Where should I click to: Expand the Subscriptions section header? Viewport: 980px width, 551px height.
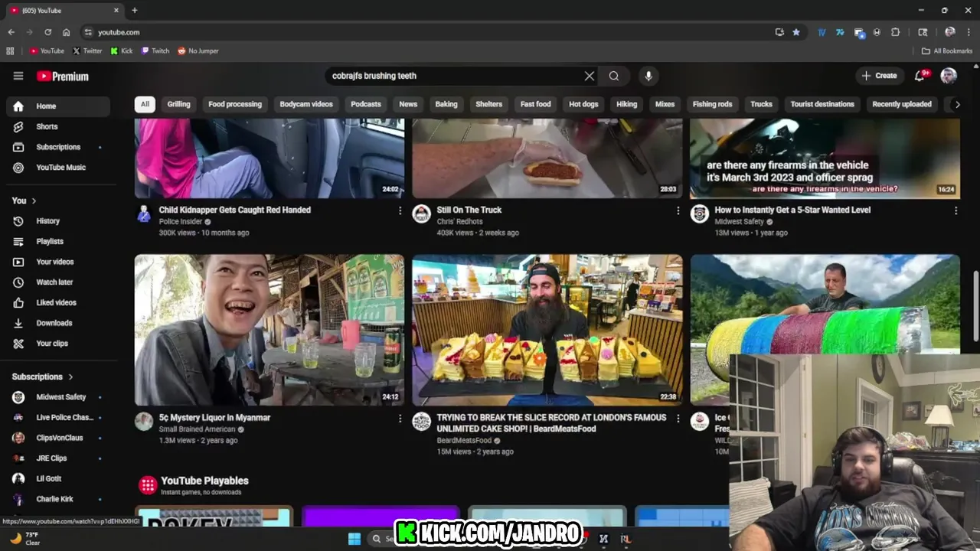[x=43, y=377]
